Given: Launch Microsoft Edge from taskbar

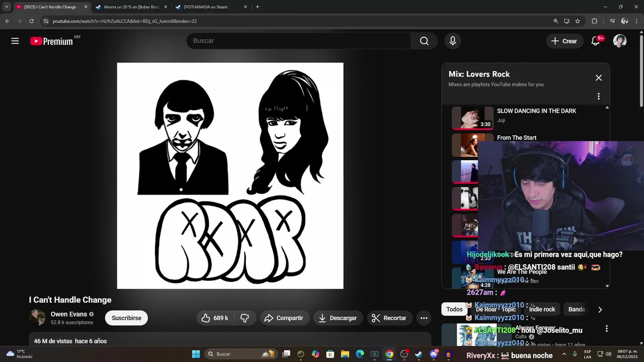Looking at the screenshot, I should pos(360,354).
